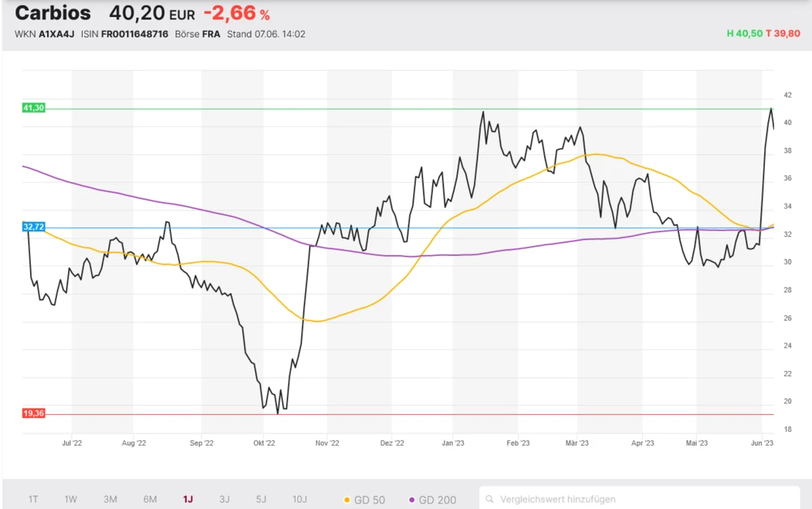
Task: Select the 10J time range
Action: coord(300,499)
